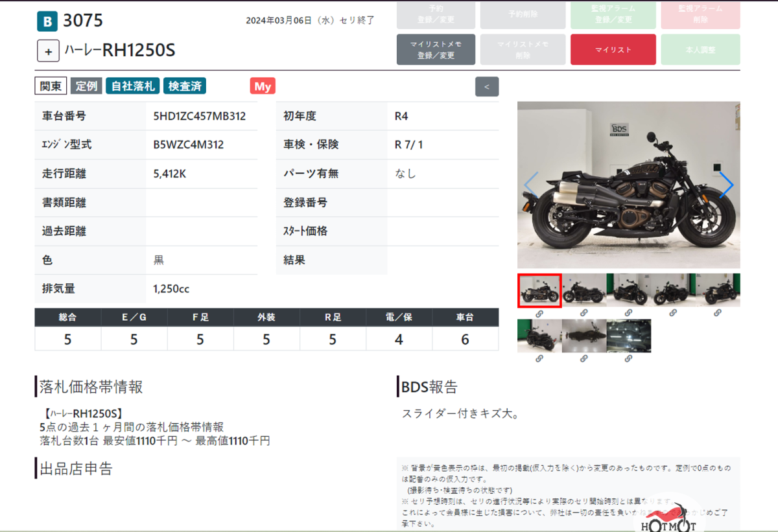Open the link icon under the top-view thumbnail
The height and width of the screenshot is (532, 778).
583,358
